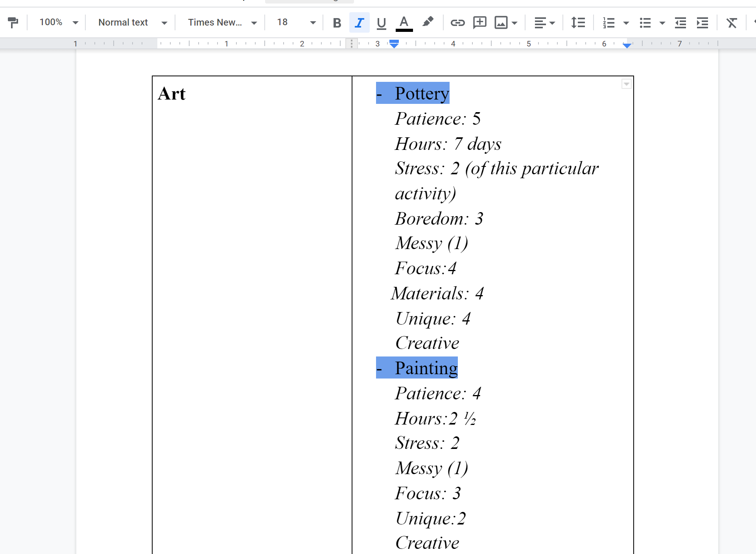This screenshot has height=554, width=756.
Task: Toggle italic formatting off
Action: [359, 22]
